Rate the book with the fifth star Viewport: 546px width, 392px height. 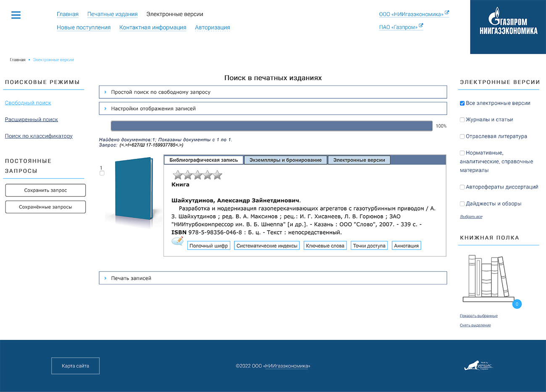tap(218, 174)
